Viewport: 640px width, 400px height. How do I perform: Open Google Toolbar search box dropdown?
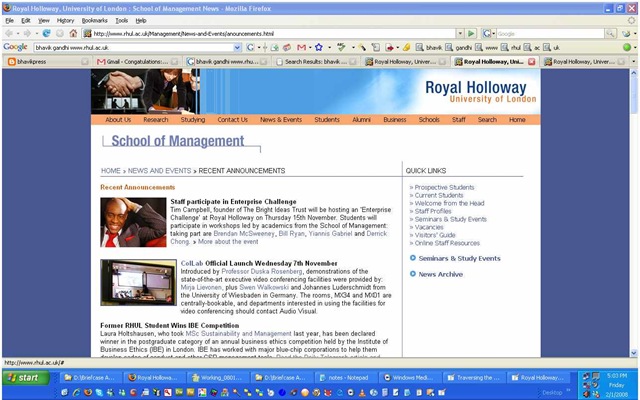click(238, 48)
